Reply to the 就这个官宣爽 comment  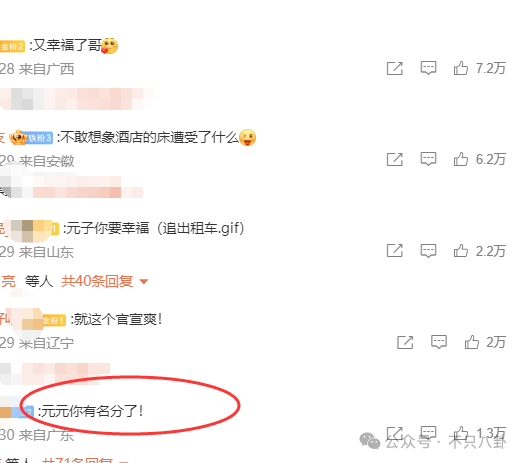[439, 342]
